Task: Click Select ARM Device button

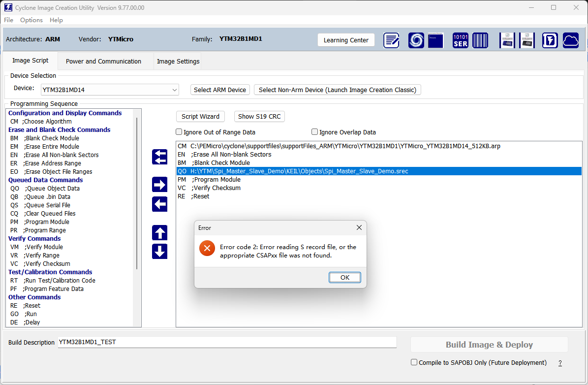Action: 220,90
